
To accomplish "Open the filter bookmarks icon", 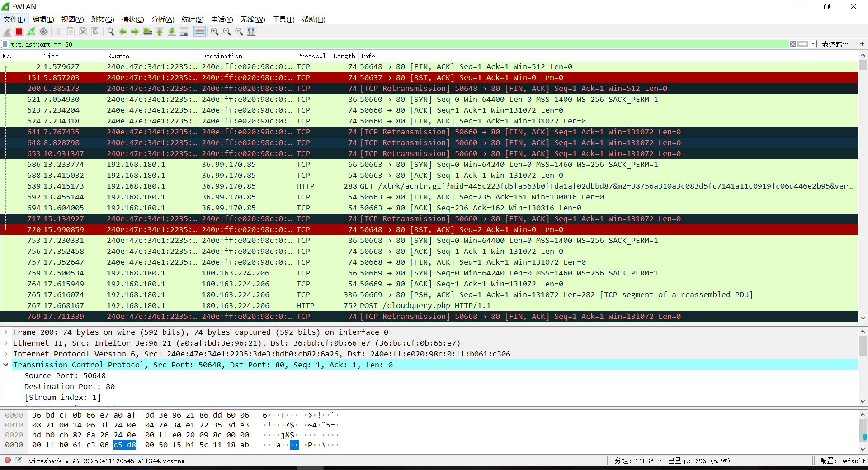I will (x=5, y=44).
